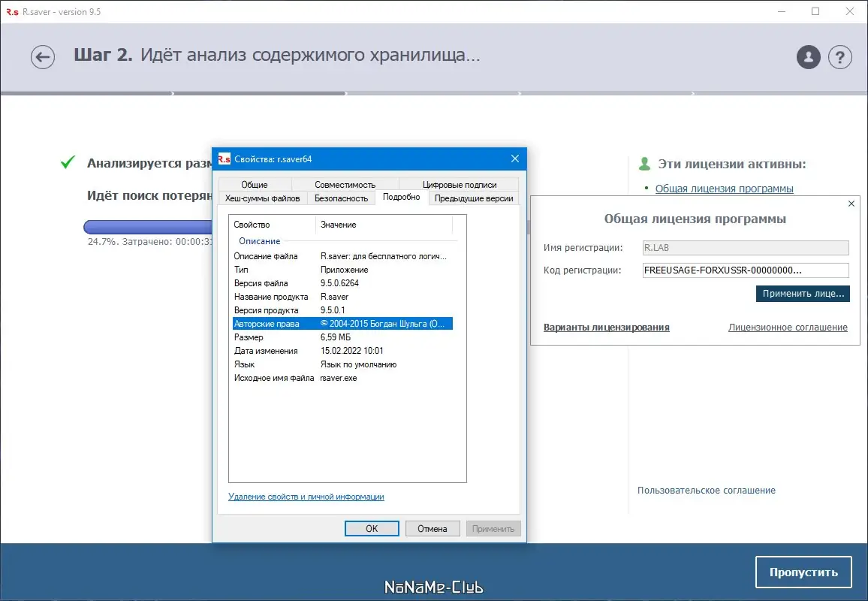Click the Значение column header
The image size is (868, 601).
click(x=384, y=225)
